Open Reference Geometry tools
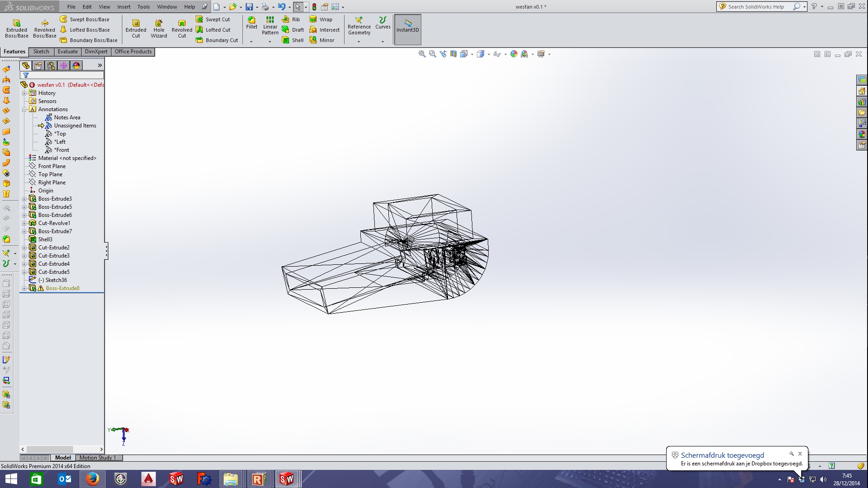The image size is (868, 488). coord(359,26)
